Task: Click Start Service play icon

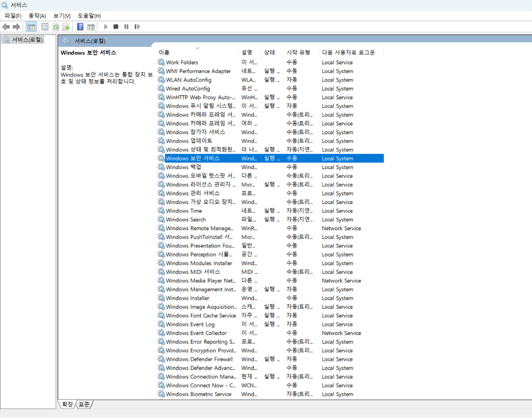Action: [105, 27]
